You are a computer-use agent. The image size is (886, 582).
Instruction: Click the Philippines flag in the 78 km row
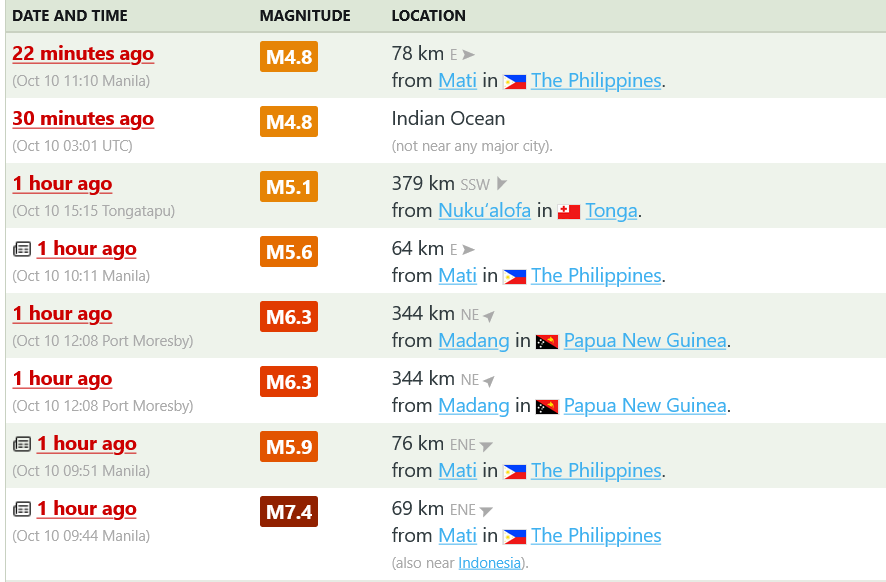coord(515,82)
